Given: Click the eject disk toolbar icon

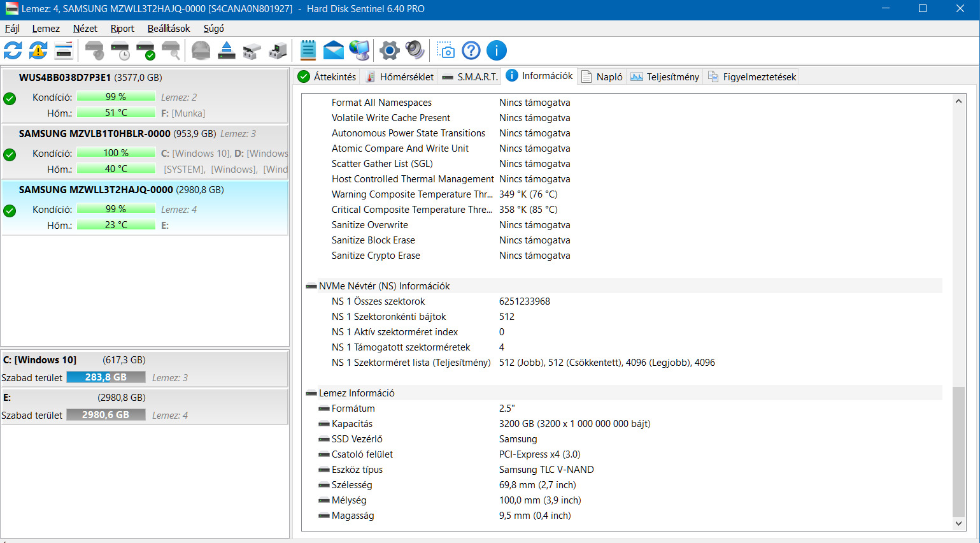Looking at the screenshot, I should 227,50.
